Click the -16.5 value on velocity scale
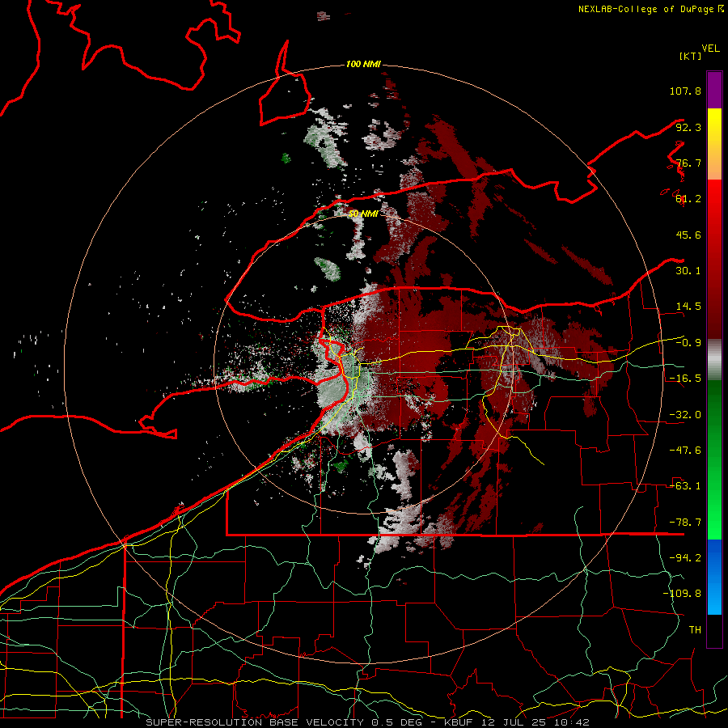This screenshot has width=728, height=728. coord(685,379)
